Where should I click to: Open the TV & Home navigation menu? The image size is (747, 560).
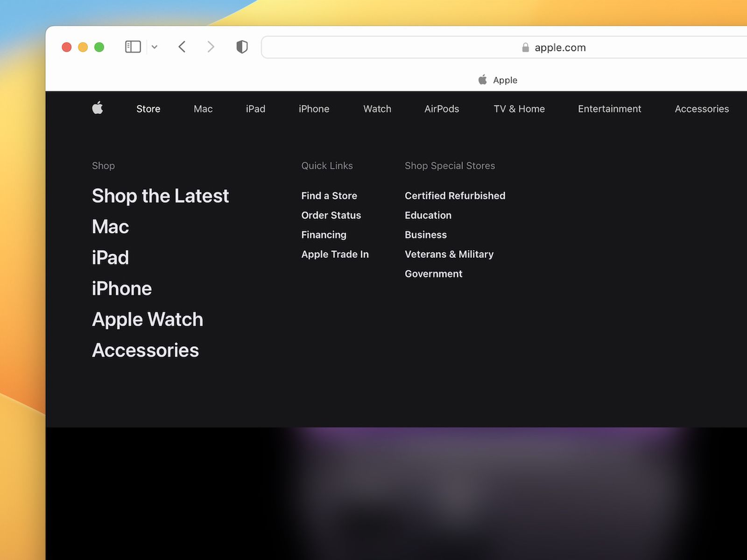(x=519, y=109)
